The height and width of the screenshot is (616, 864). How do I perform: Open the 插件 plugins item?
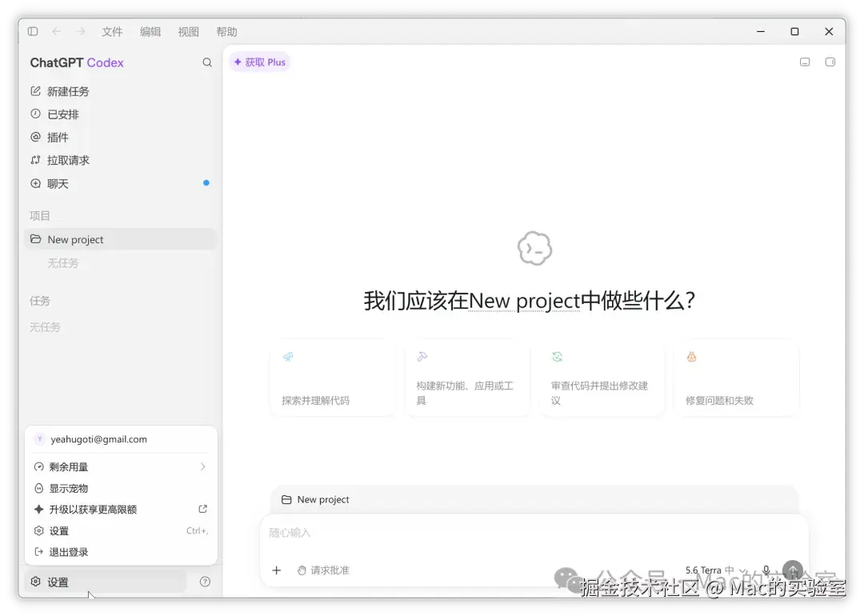tap(120, 137)
